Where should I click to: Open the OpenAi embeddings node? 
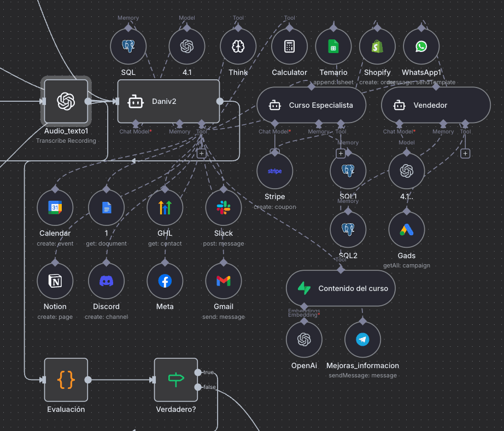pos(304,339)
